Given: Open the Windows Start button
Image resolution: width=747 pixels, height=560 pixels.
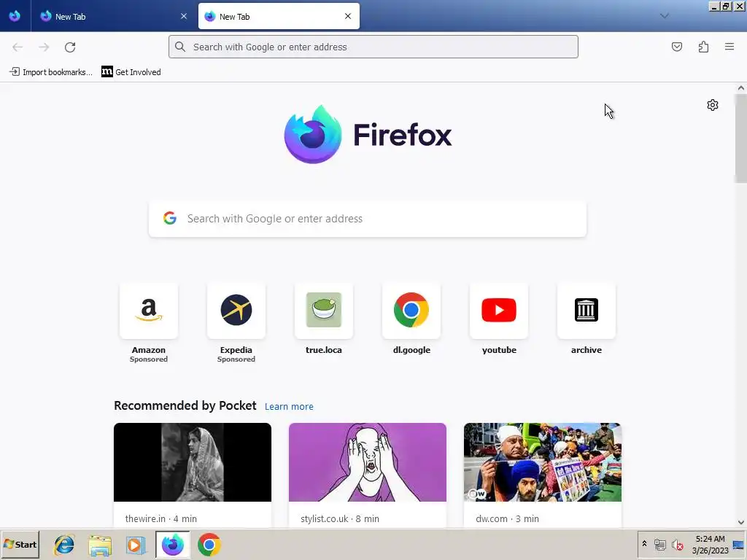Looking at the screenshot, I should click(20, 544).
